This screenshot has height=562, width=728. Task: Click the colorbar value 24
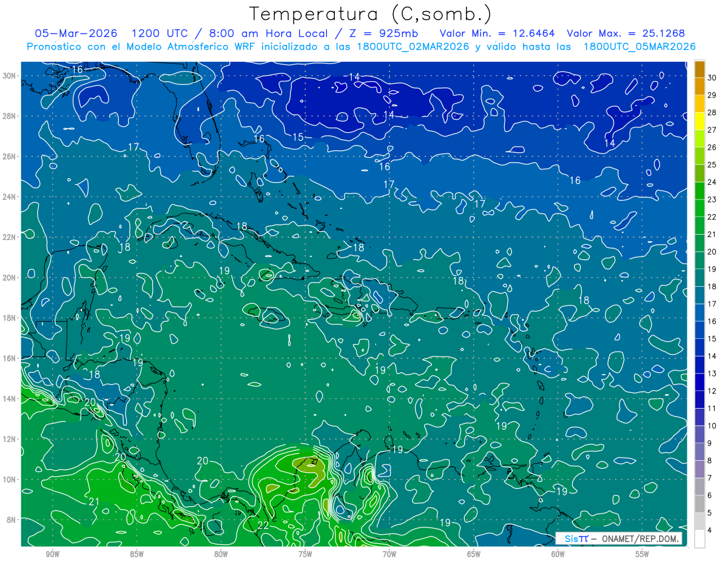(712, 182)
